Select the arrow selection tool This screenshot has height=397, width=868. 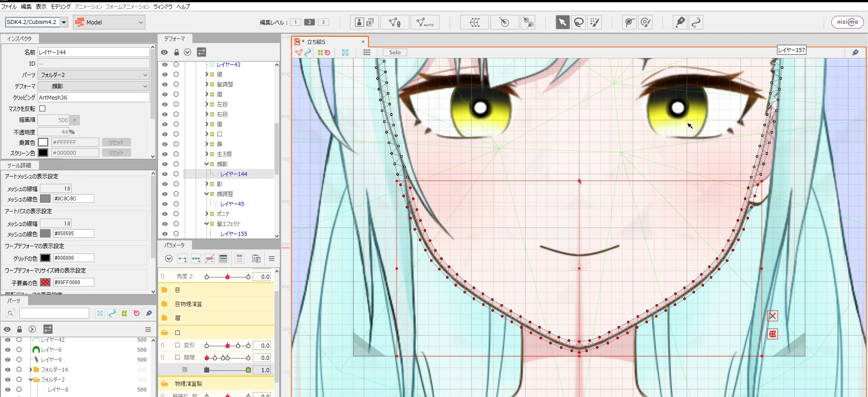(562, 22)
